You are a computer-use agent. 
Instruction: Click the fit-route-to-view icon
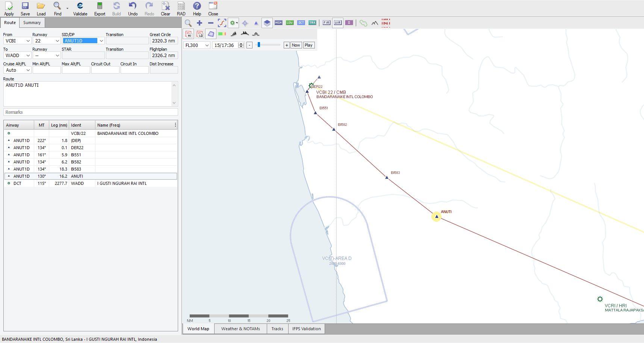pos(222,23)
